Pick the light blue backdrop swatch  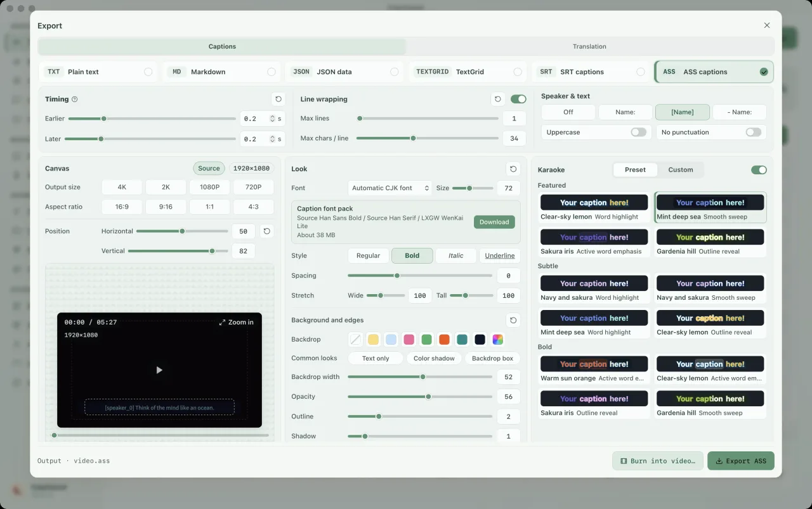point(391,340)
